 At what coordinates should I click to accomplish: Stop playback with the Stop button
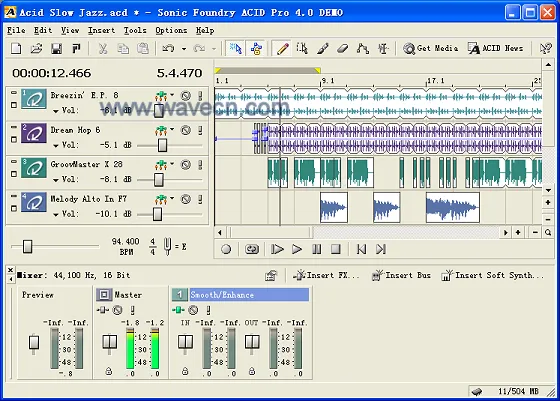pos(335,249)
